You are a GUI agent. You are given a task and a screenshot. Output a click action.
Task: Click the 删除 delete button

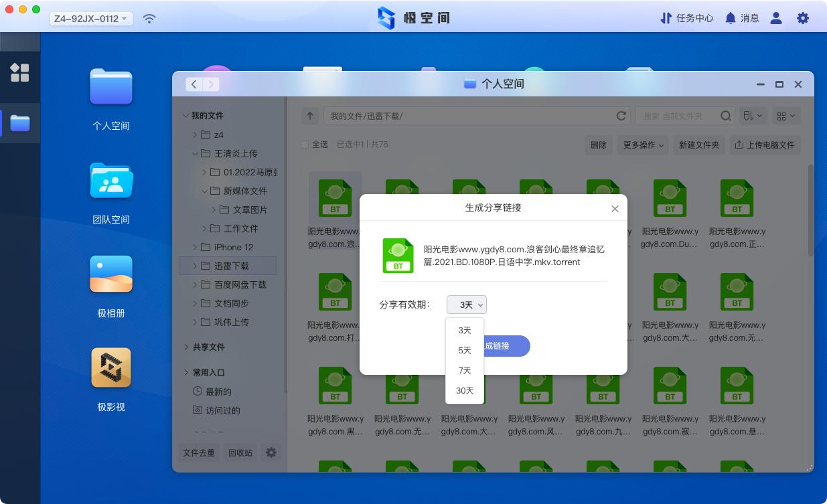pyautogui.click(x=598, y=145)
